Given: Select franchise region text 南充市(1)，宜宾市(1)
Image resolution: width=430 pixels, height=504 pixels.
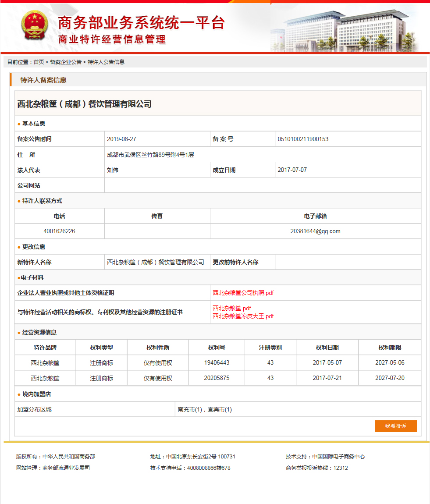Looking at the screenshot, I should [205, 409].
